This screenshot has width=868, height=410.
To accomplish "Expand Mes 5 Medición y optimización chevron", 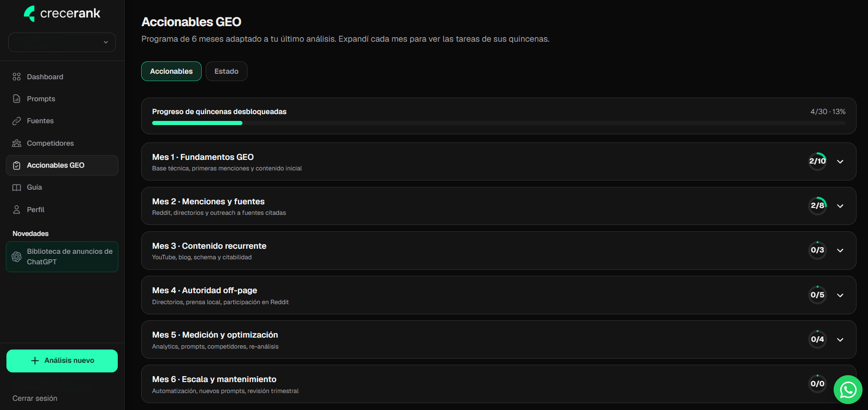I will [840, 339].
